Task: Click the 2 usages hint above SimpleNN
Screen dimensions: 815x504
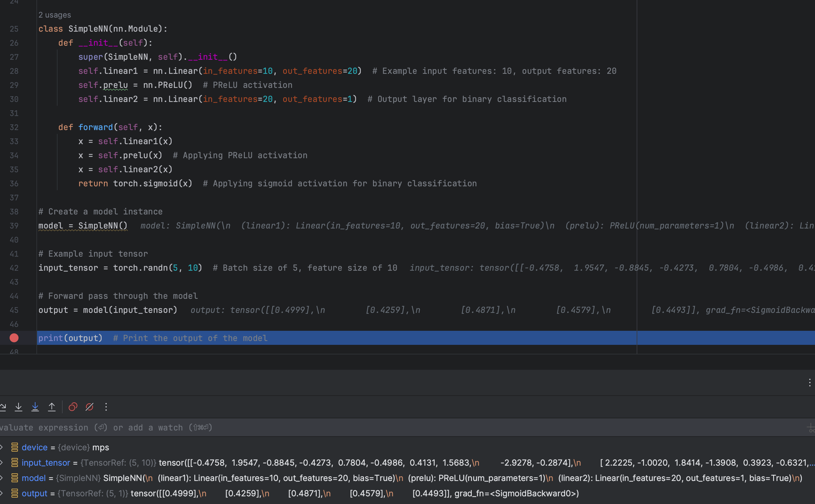Action: coord(55,15)
